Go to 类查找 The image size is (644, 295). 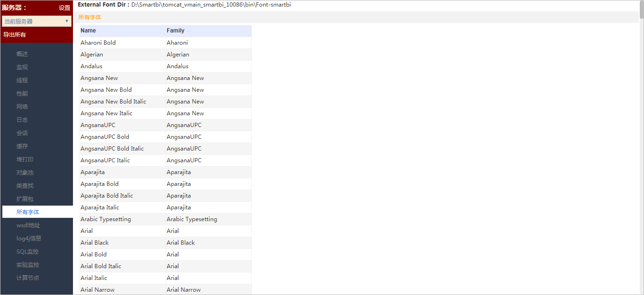(x=25, y=186)
